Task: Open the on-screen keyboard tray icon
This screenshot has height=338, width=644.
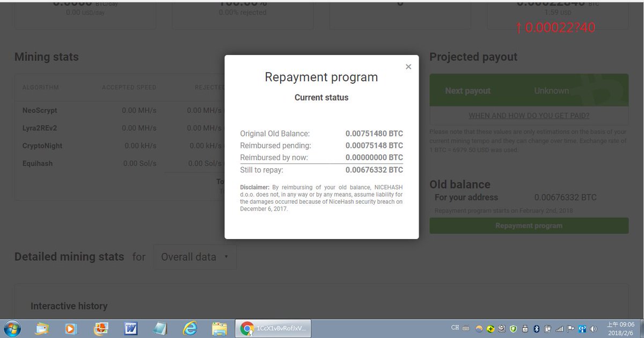Action: tap(466, 328)
